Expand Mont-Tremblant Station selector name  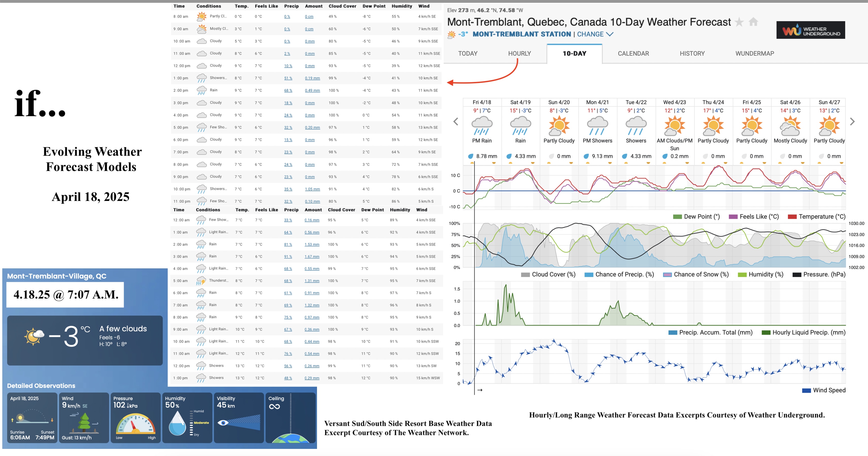pyautogui.click(x=522, y=34)
